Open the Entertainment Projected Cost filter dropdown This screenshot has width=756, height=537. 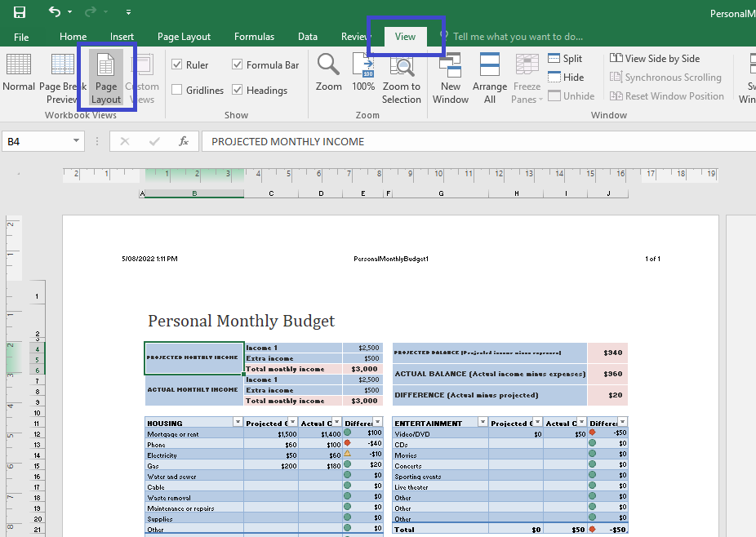537,422
